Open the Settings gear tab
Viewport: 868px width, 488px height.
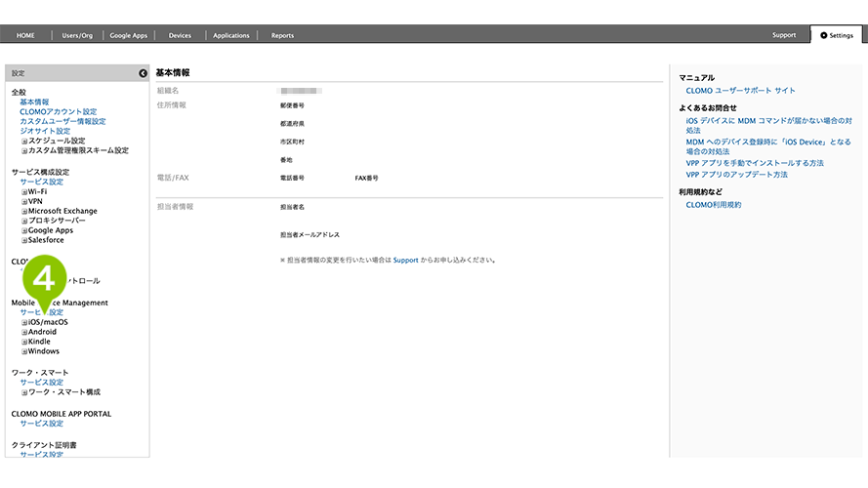pyautogui.click(x=837, y=35)
